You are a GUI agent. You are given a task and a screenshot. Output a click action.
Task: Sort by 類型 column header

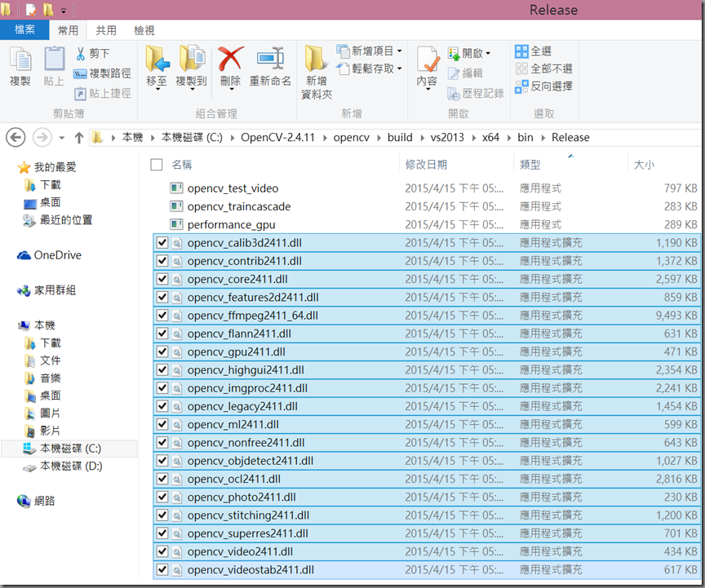[x=570, y=165]
